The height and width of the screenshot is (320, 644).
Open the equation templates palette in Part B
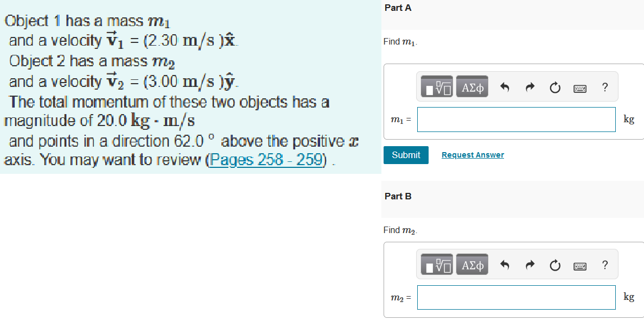436,264
